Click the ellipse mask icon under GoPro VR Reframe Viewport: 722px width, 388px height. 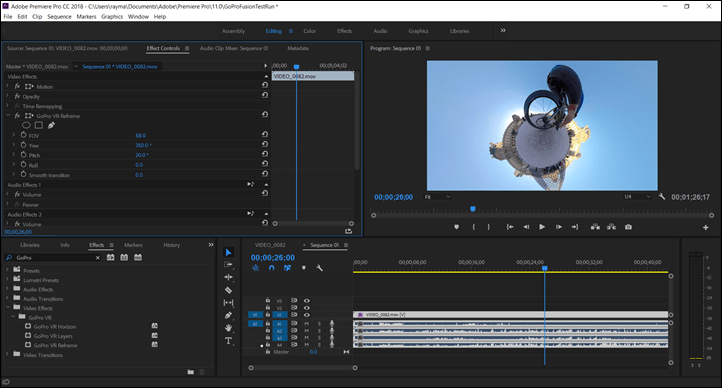tap(26, 125)
